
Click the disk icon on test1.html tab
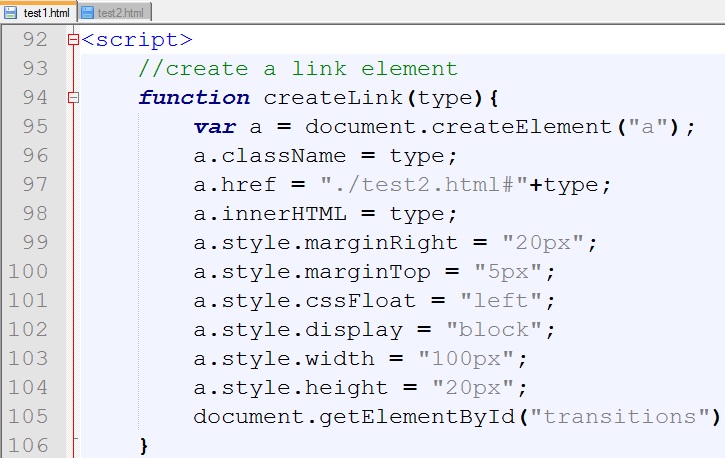pyautogui.click(x=11, y=12)
